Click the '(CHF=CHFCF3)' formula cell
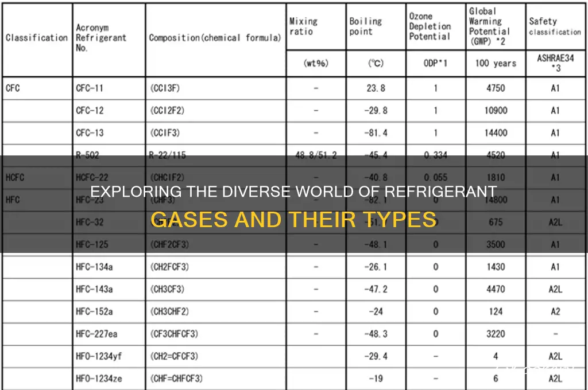The width and height of the screenshot is (588, 390). (176, 379)
